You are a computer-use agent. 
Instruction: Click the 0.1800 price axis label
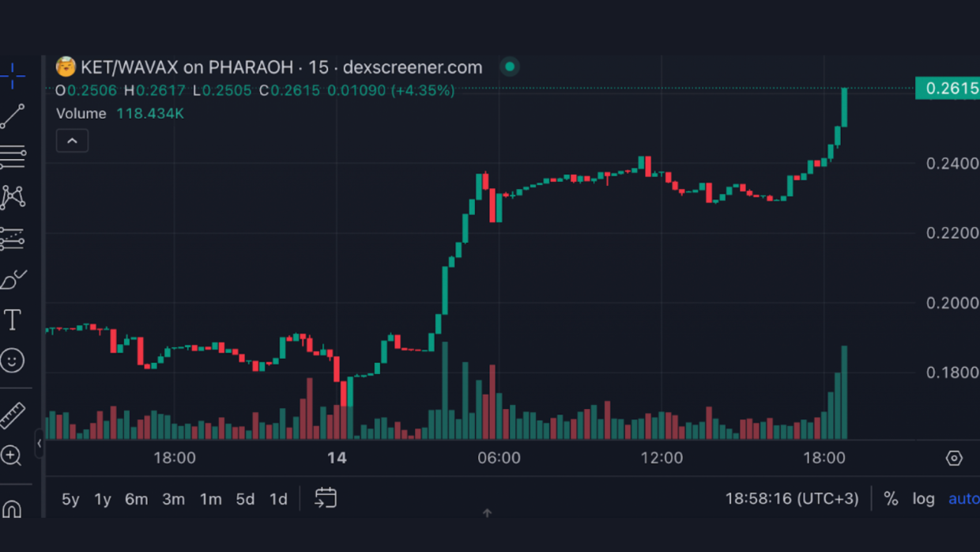952,372
